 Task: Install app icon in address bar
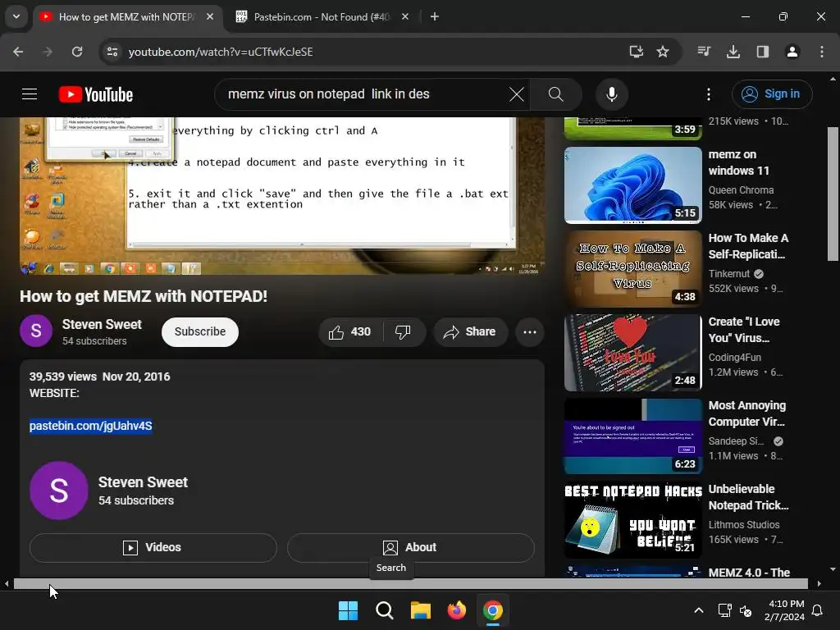(636, 52)
